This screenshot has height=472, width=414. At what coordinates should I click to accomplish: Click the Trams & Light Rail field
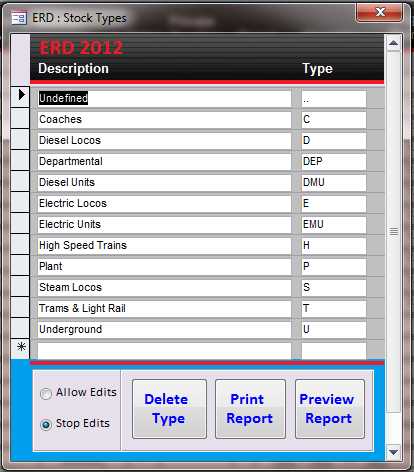tap(164, 309)
